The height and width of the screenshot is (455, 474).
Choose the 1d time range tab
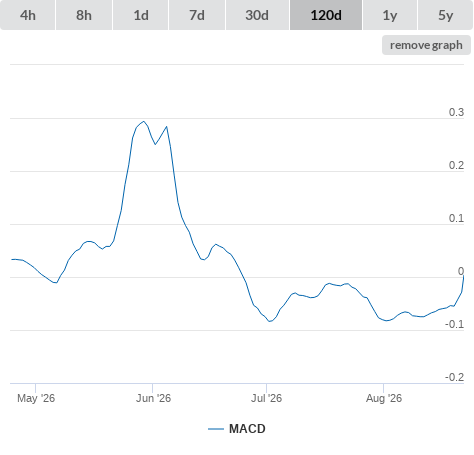[x=141, y=15]
